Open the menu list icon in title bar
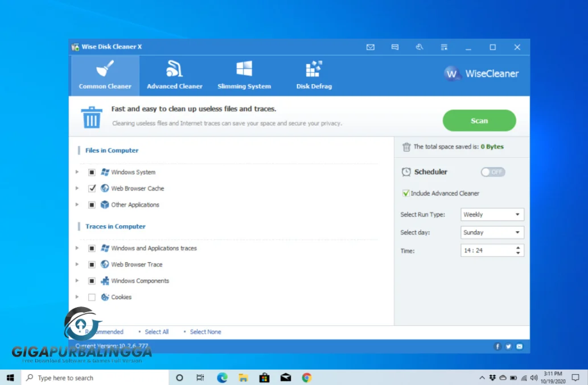This screenshot has width=588, height=385. (x=444, y=47)
